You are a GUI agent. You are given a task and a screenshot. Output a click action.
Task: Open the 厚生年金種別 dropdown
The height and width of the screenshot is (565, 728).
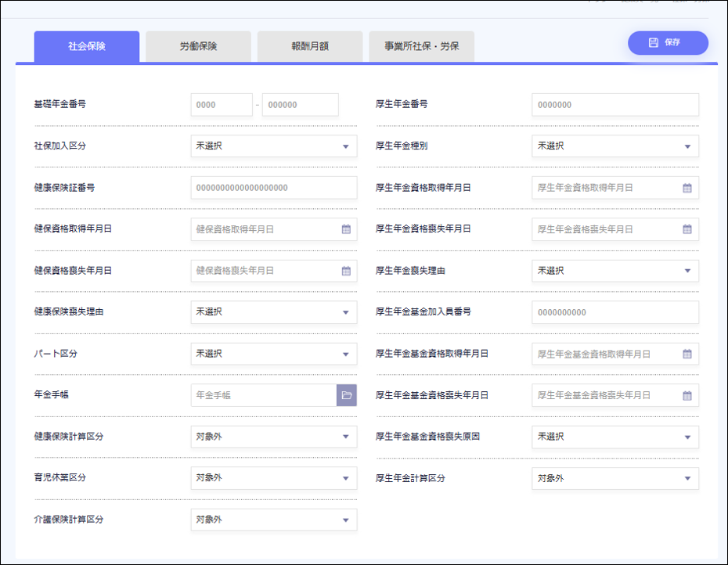(x=614, y=146)
